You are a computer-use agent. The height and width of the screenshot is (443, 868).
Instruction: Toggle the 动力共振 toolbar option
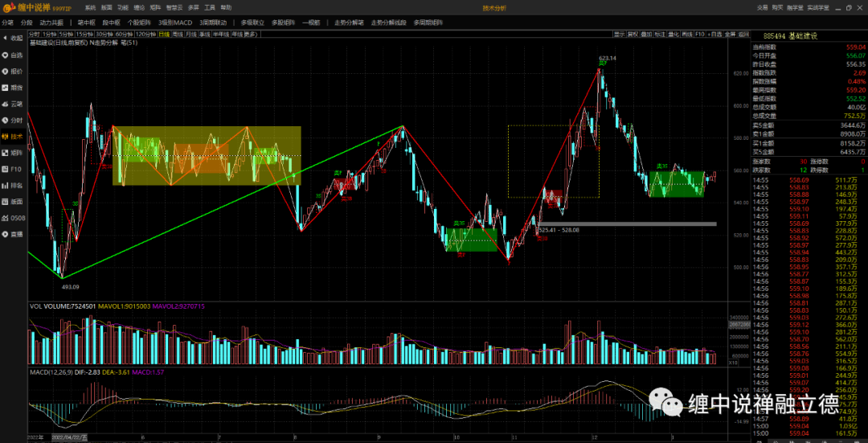51,23
